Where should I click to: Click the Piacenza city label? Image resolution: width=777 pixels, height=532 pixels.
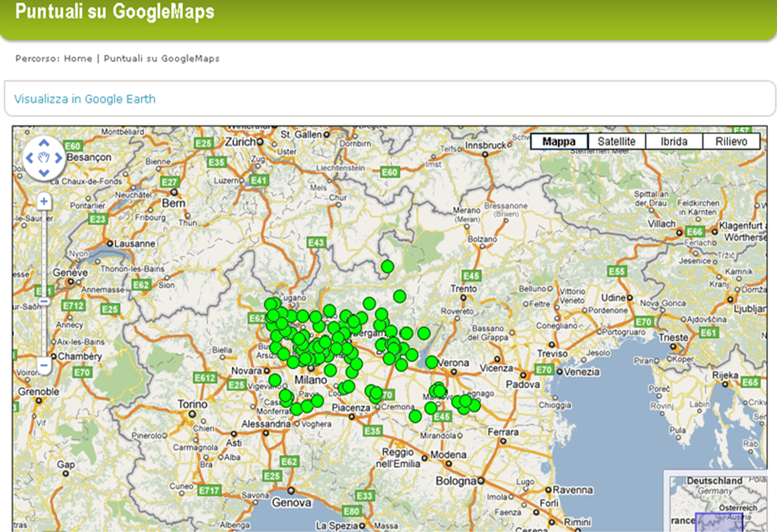pos(351,408)
